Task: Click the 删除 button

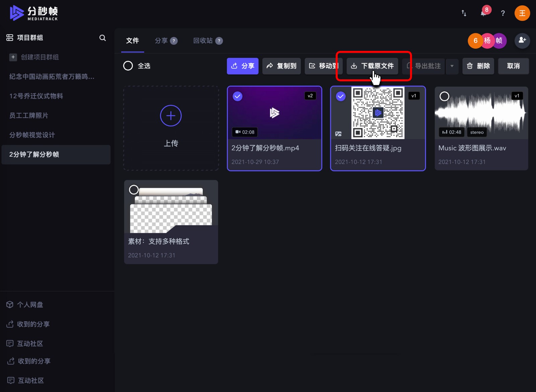Action: [x=478, y=66]
